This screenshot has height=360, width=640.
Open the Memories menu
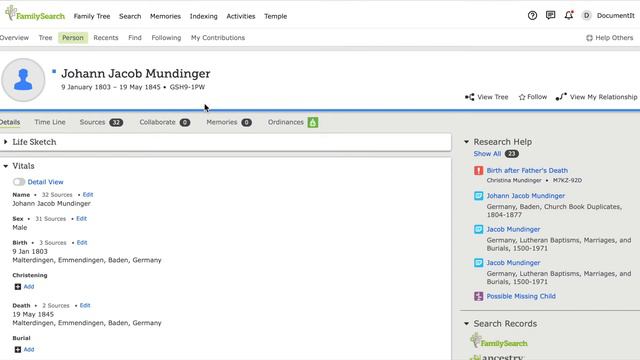tap(165, 16)
